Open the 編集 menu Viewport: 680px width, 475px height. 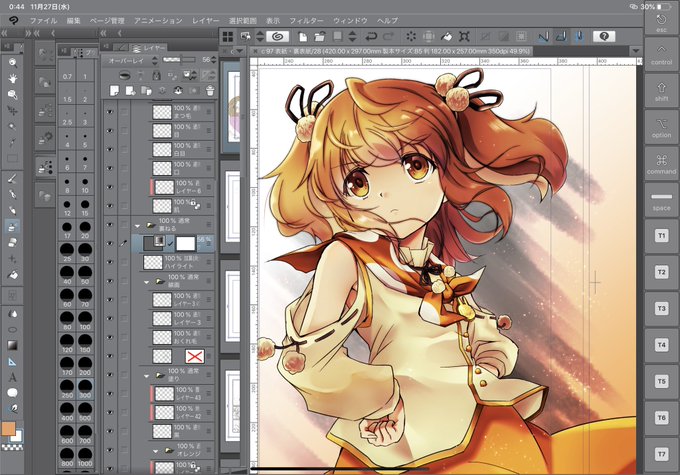[x=74, y=20]
